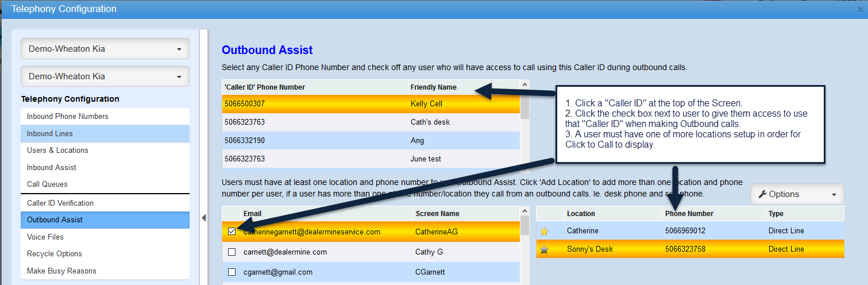The image size is (868, 285).
Task: Uncheck the catherinegarnett@dealermineservice.com user checkbox
Action: 232,232
